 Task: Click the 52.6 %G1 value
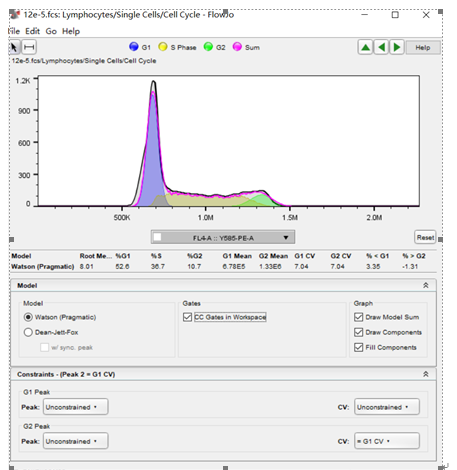pos(122,267)
